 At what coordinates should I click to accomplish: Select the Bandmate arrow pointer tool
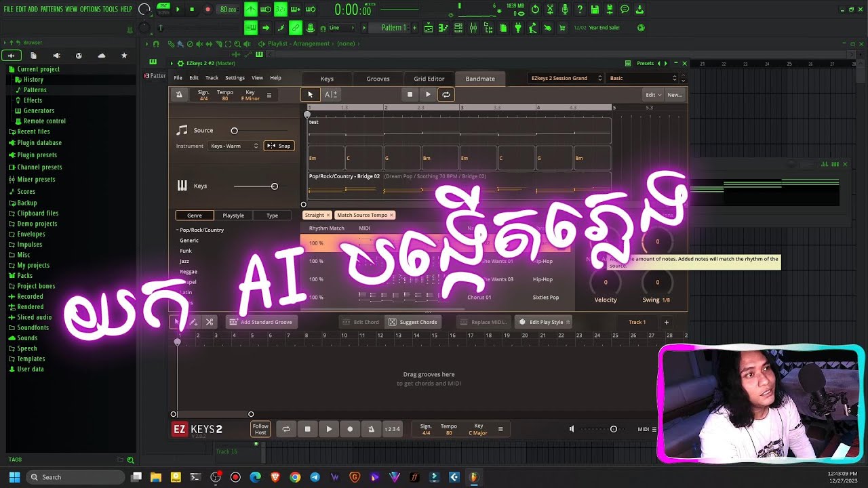(x=310, y=95)
